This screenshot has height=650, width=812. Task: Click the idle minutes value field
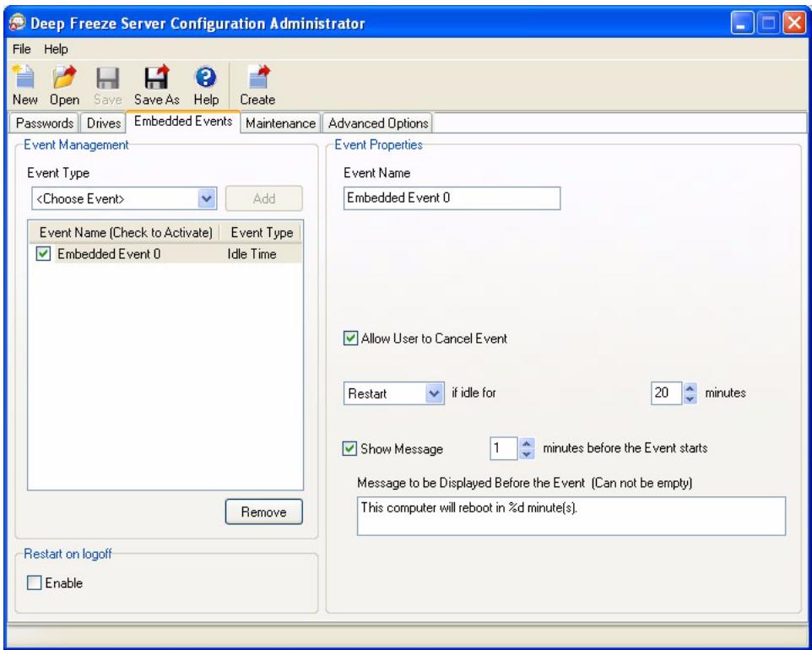(667, 393)
